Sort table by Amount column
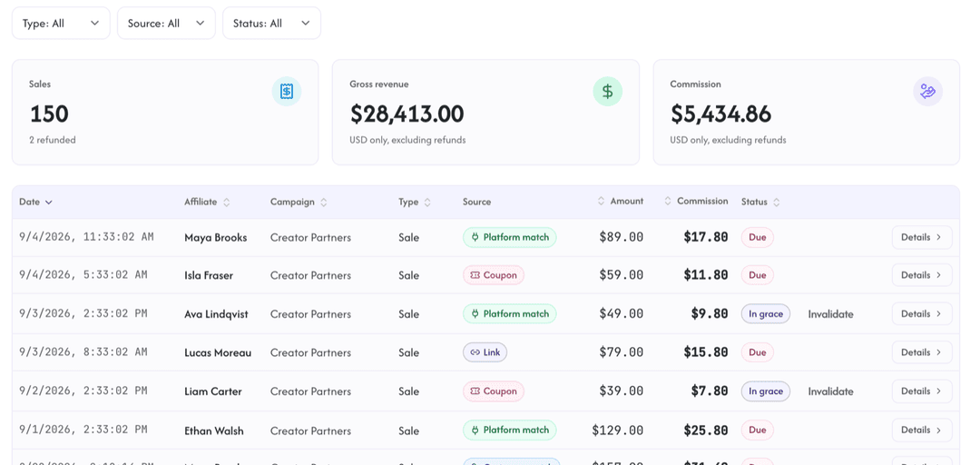 click(620, 201)
